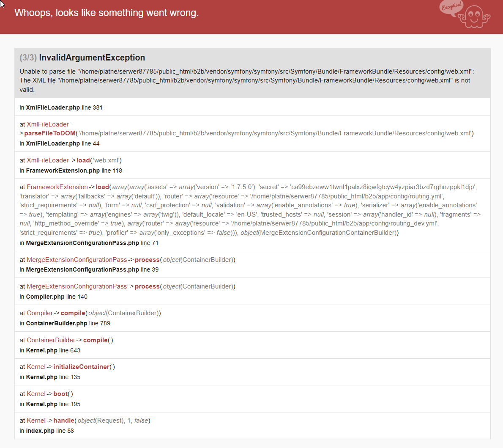
Task: Click the second MergeExtensionConfigurationPass process method
Action: 147,286
